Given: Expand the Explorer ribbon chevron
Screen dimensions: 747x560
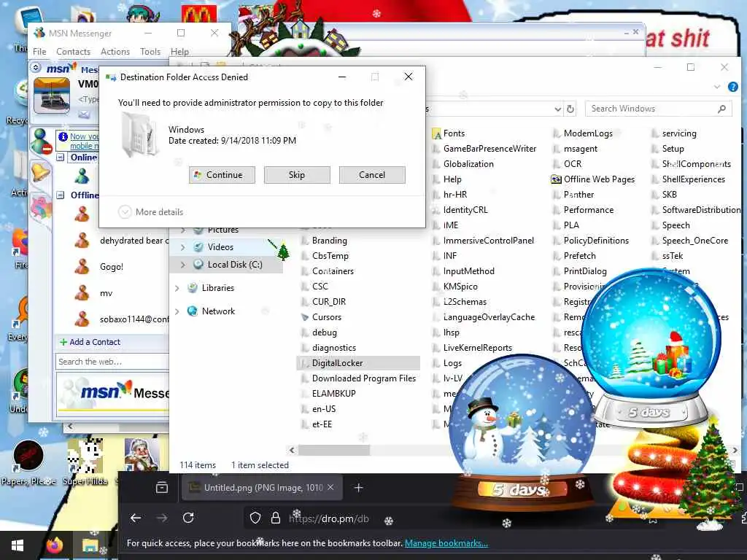Looking at the screenshot, I should [x=717, y=87].
